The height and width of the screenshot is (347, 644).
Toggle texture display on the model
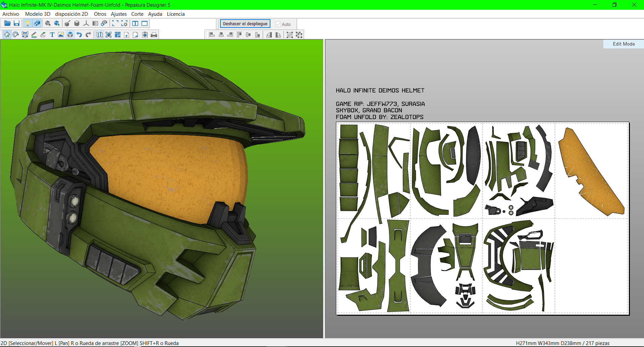37,24
